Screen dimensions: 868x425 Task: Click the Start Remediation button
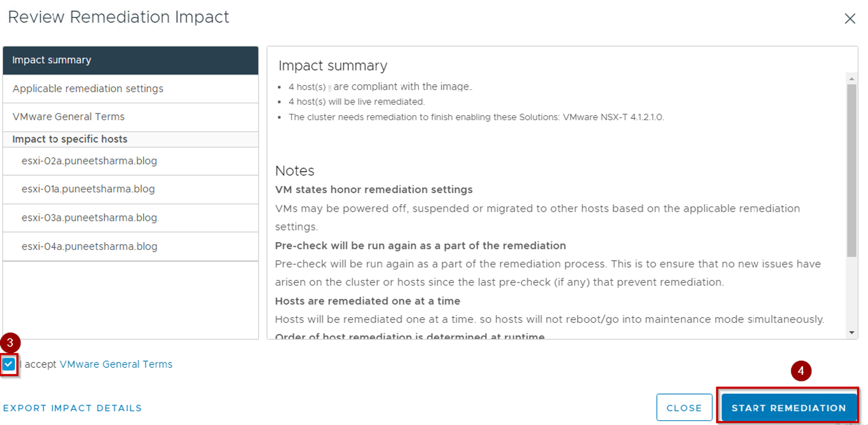coord(788,408)
